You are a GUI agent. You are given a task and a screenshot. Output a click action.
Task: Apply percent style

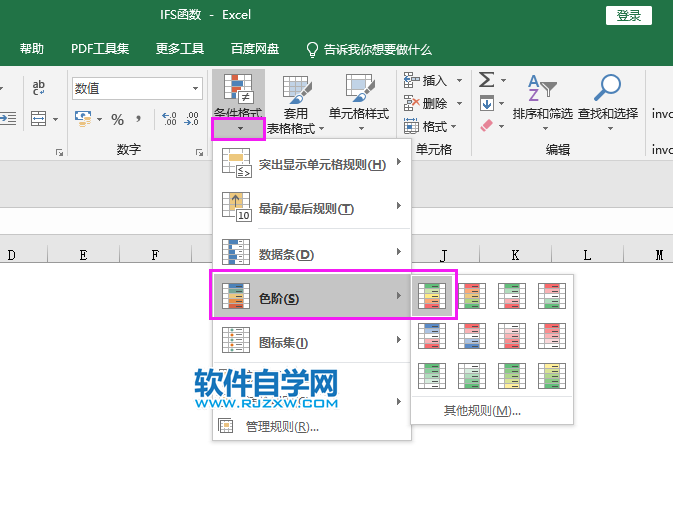118,119
